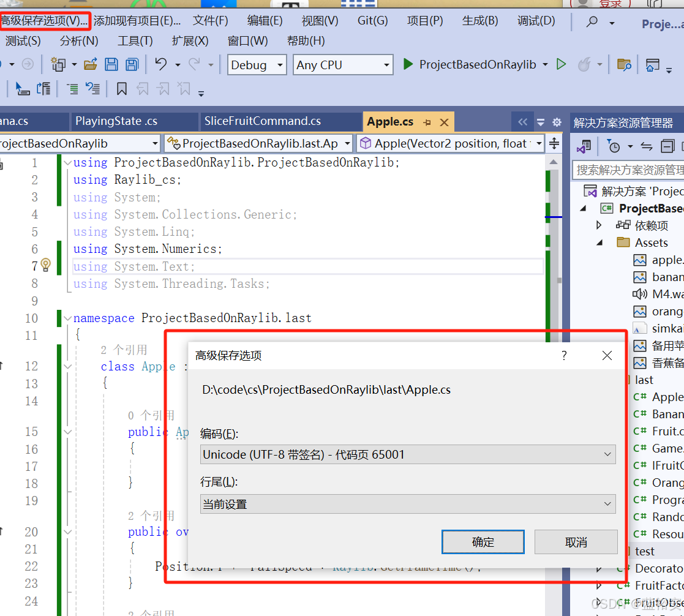Close the Apple.cs tab
This screenshot has width=684, height=616.
(444, 122)
